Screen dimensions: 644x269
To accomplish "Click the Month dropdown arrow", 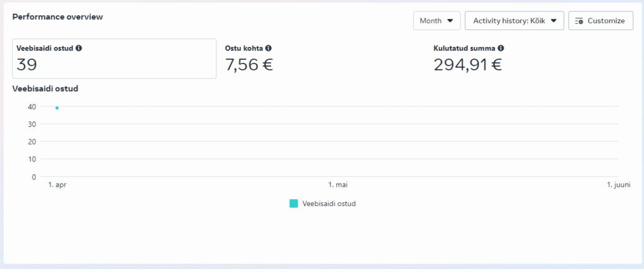I will click(x=450, y=21).
